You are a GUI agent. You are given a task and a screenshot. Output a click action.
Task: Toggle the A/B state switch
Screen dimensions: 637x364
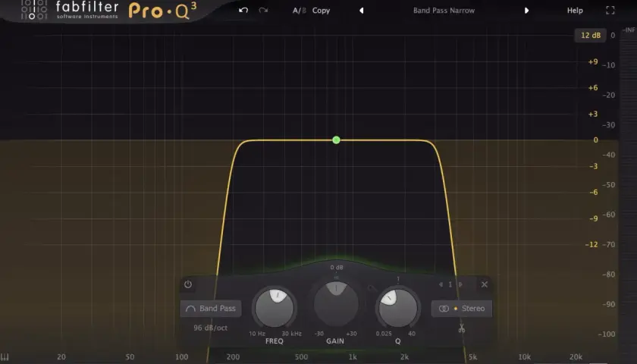(300, 11)
